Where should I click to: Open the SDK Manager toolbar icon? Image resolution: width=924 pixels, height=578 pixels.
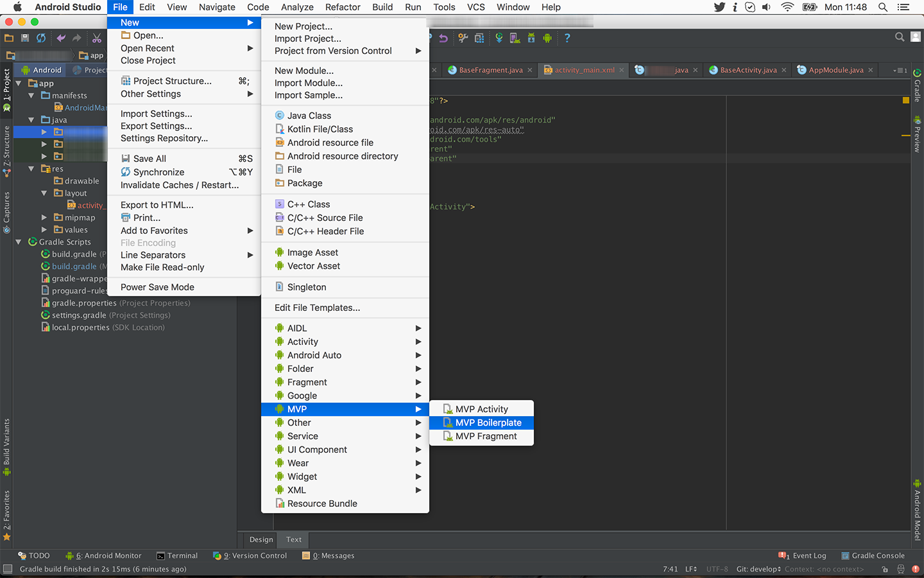(531, 38)
